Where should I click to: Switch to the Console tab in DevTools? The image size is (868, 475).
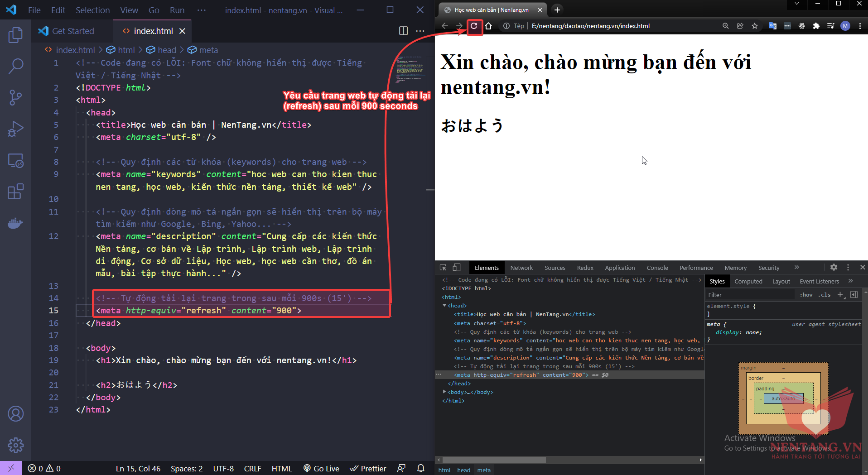(657, 268)
